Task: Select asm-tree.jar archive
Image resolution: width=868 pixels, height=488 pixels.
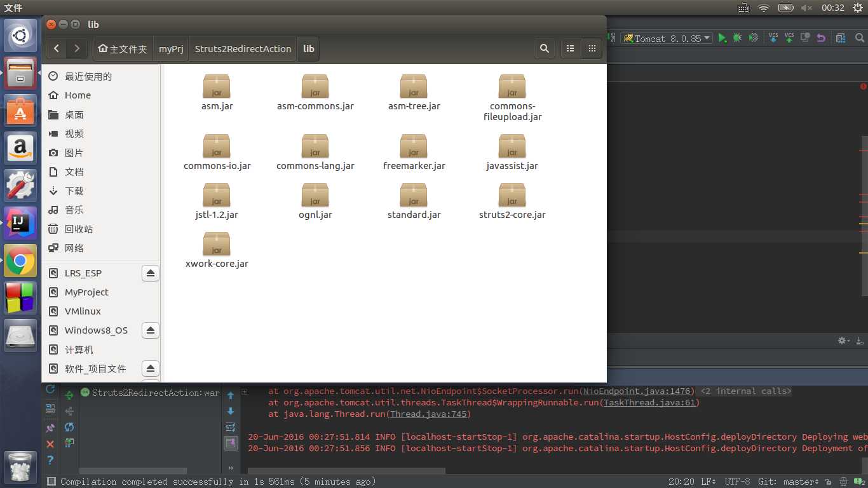Action: click(414, 93)
